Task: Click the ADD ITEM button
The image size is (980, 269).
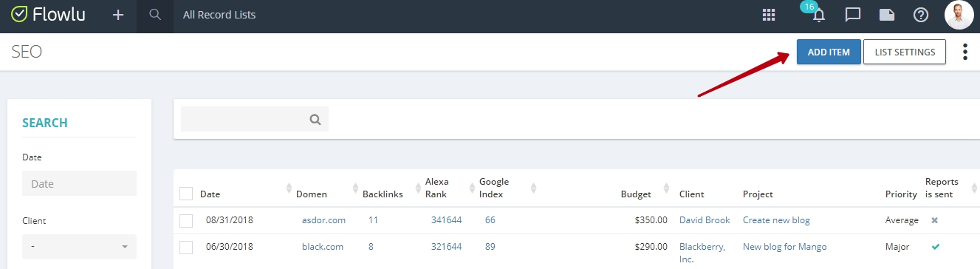Action: tap(829, 52)
